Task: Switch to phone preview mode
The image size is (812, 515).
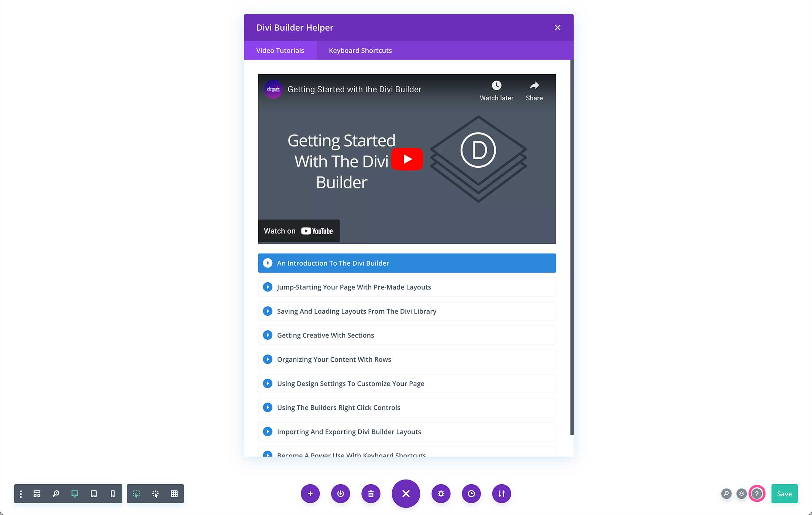Action: [x=113, y=494]
